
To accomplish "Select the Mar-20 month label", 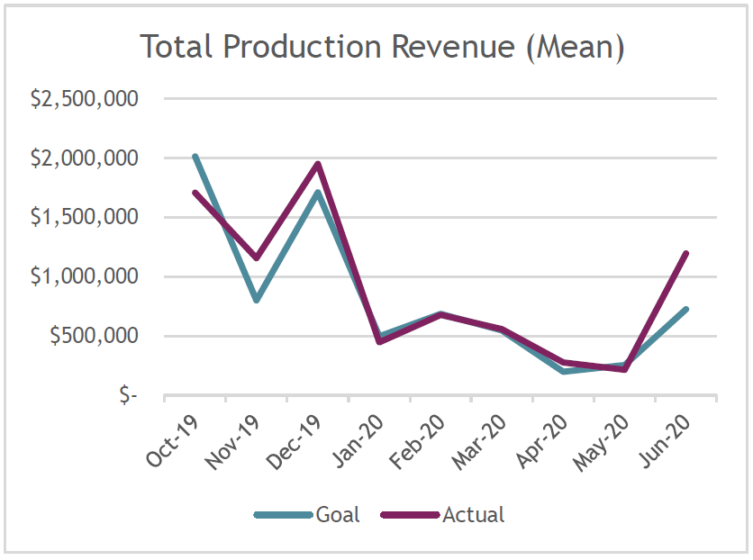I will click(479, 442).
